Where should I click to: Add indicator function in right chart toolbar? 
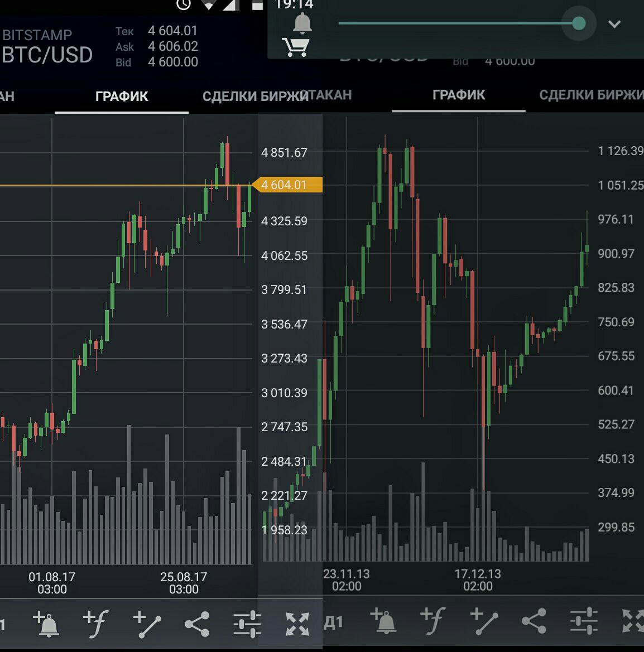point(432,621)
